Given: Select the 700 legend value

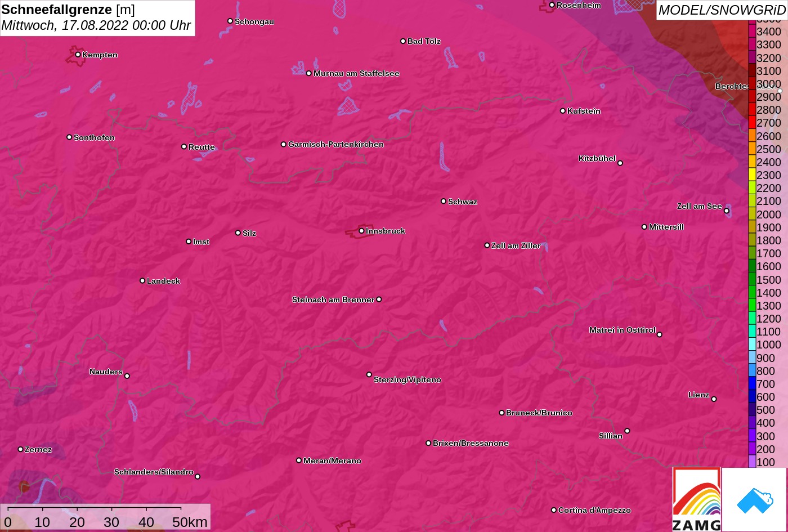Looking at the screenshot, I should pyautogui.click(x=765, y=384).
